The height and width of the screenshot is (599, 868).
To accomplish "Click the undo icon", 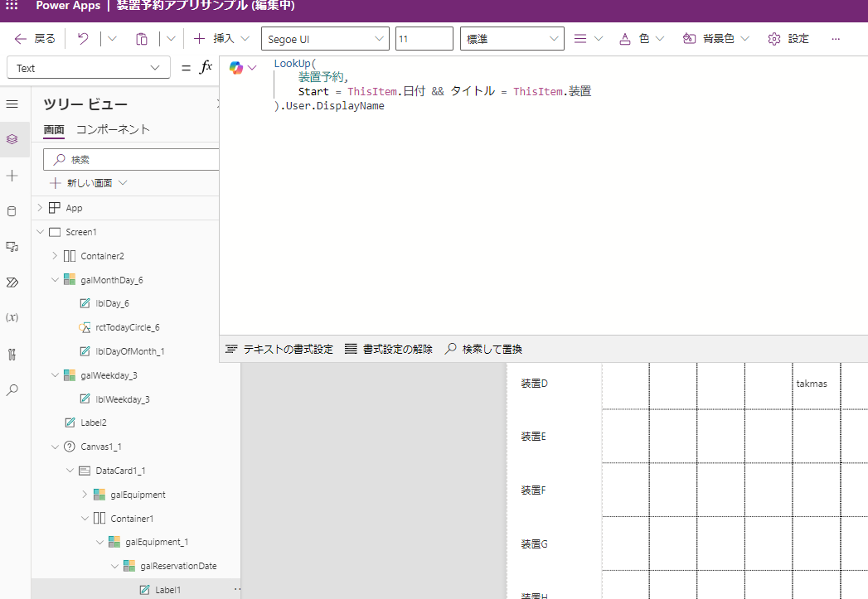I will (x=83, y=39).
